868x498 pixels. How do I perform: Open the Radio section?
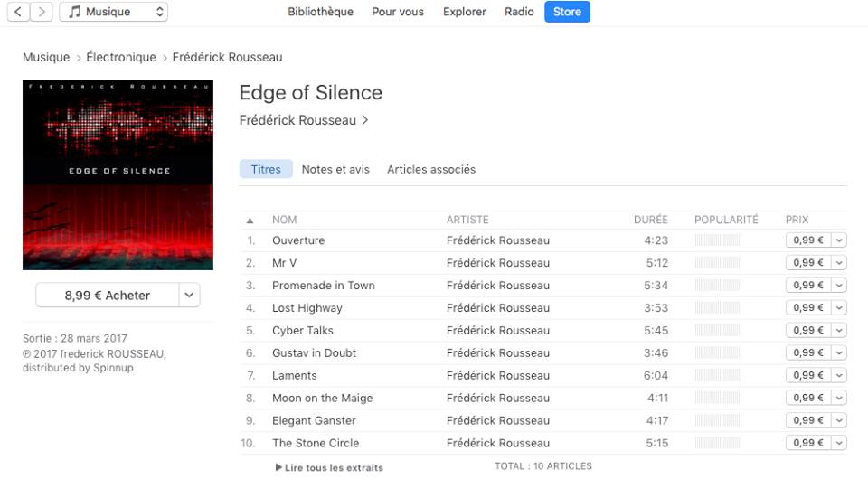[x=519, y=12]
